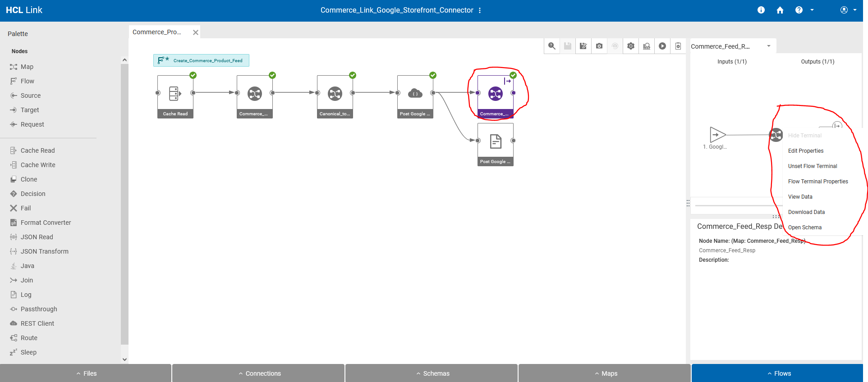
Task: Open kebab menu next to project title
Action: [480, 10]
